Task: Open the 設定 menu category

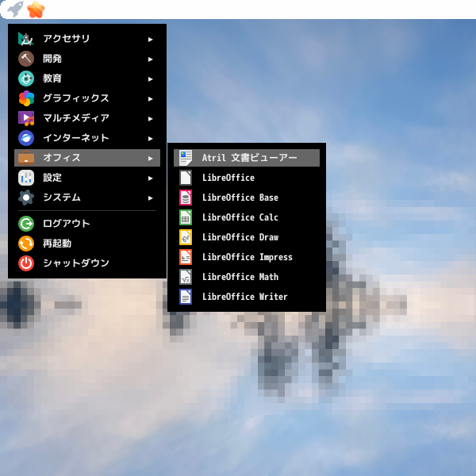Action: (x=87, y=178)
